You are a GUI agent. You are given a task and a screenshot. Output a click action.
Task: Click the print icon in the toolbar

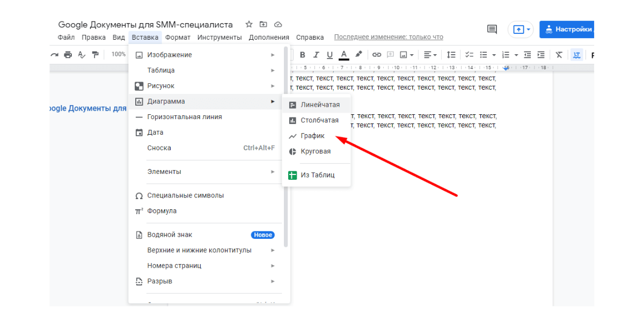[68, 55]
